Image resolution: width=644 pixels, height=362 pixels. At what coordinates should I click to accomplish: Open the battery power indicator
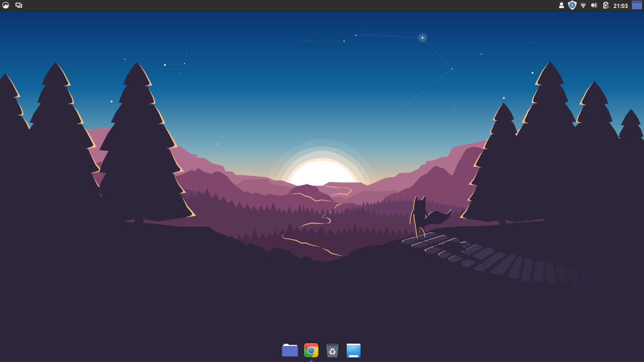coord(606,6)
